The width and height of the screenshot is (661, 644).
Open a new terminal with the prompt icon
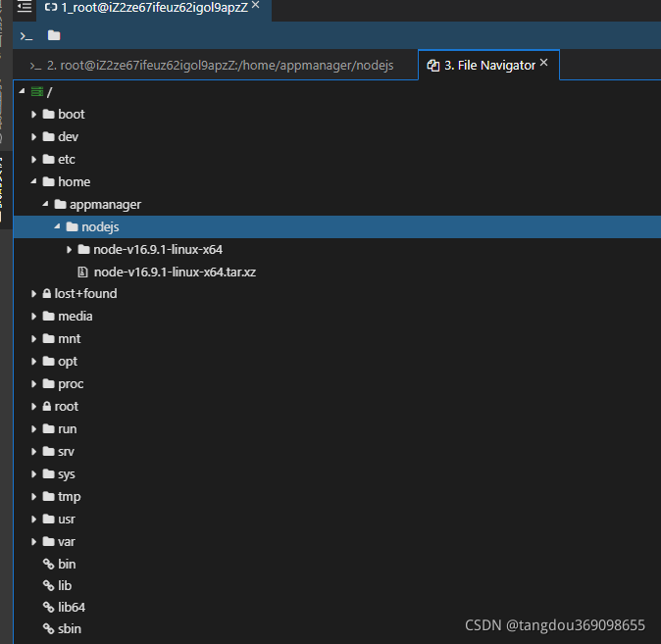(x=26, y=35)
